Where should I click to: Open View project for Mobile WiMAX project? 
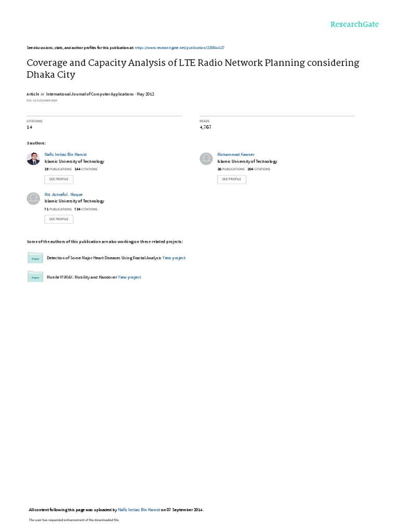tap(129, 277)
